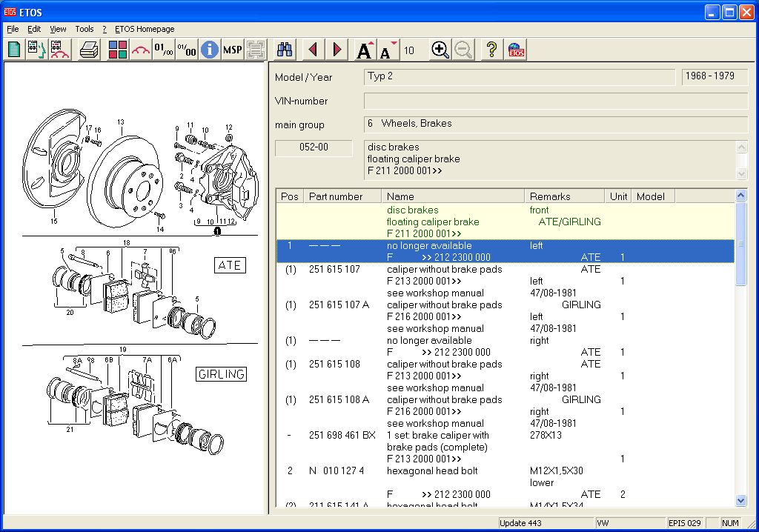Image resolution: width=759 pixels, height=532 pixels.
Task: Click the blue information icon
Action: point(210,50)
